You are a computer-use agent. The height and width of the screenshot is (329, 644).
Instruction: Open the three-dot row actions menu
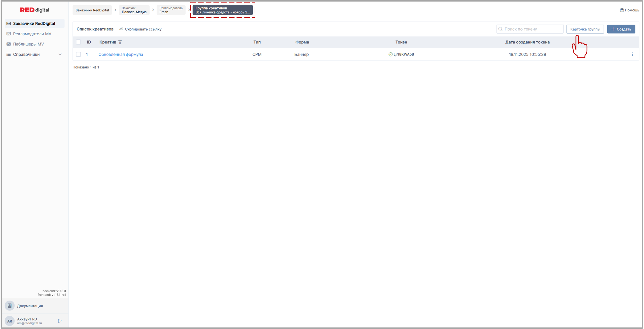pyautogui.click(x=632, y=54)
